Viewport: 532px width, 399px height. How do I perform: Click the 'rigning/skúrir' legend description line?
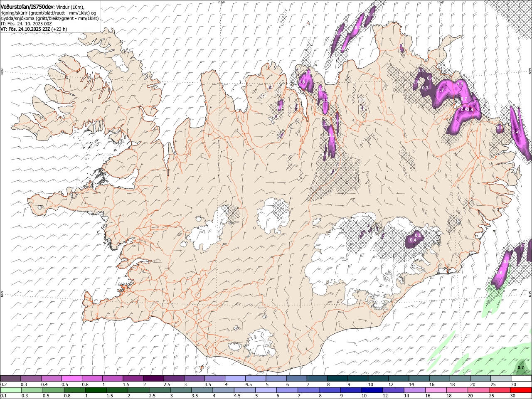point(48,13)
